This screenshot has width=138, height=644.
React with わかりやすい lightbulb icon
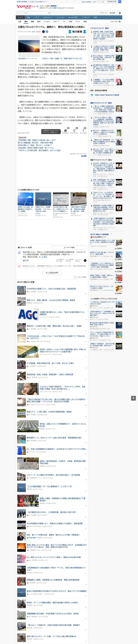74,131
